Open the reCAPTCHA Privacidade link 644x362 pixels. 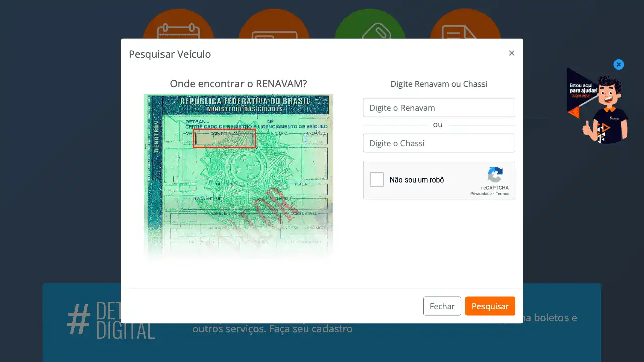480,194
